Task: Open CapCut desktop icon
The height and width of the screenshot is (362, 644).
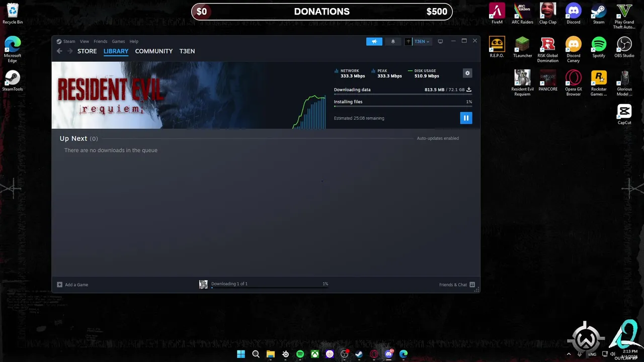Action: [624, 114]
